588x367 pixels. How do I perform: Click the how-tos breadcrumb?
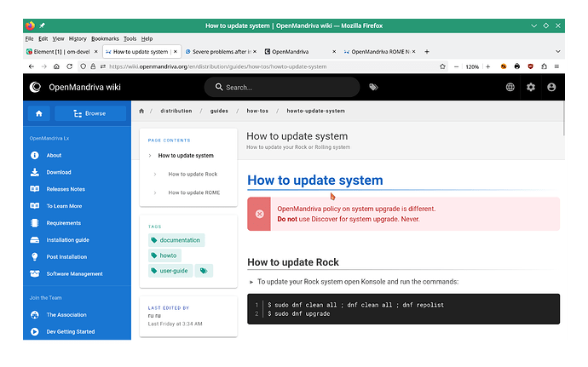tap(257, 111)
